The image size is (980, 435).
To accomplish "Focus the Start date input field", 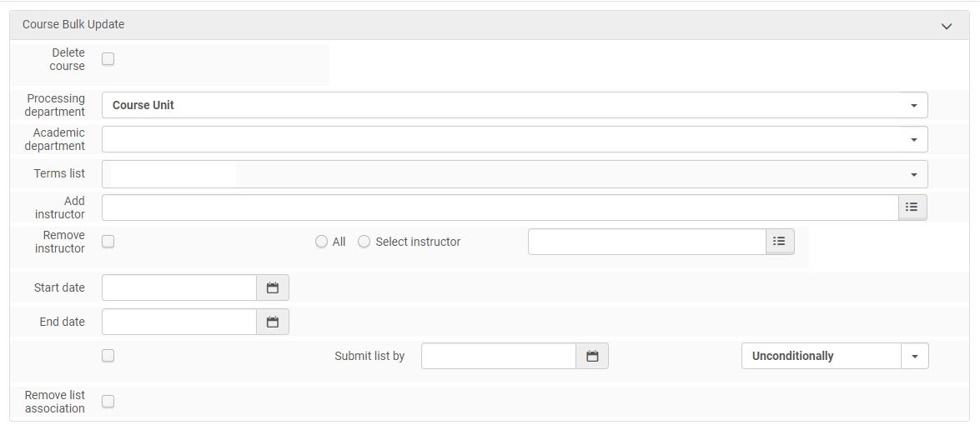I will pos(179,287).
